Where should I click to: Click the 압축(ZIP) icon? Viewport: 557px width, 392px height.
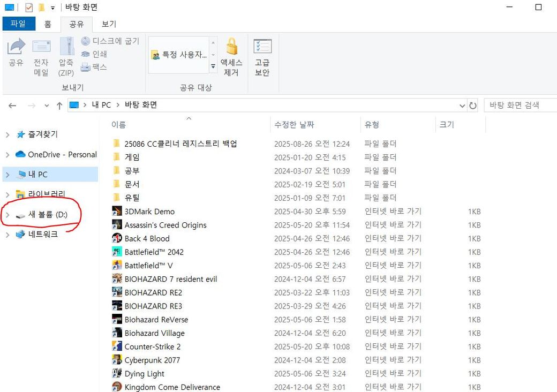(x=66, y=47)
